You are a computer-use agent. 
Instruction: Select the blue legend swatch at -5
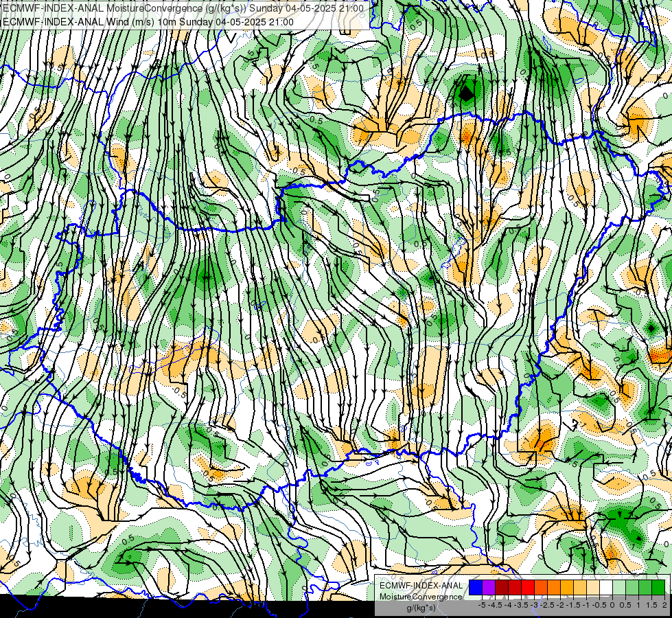click(x=476, y=588)
